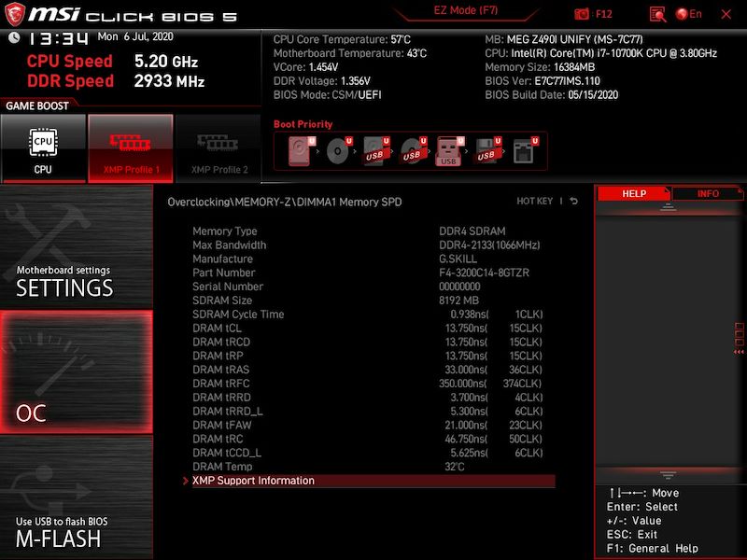Select the SDRAM Size row

tap(373, 300)
